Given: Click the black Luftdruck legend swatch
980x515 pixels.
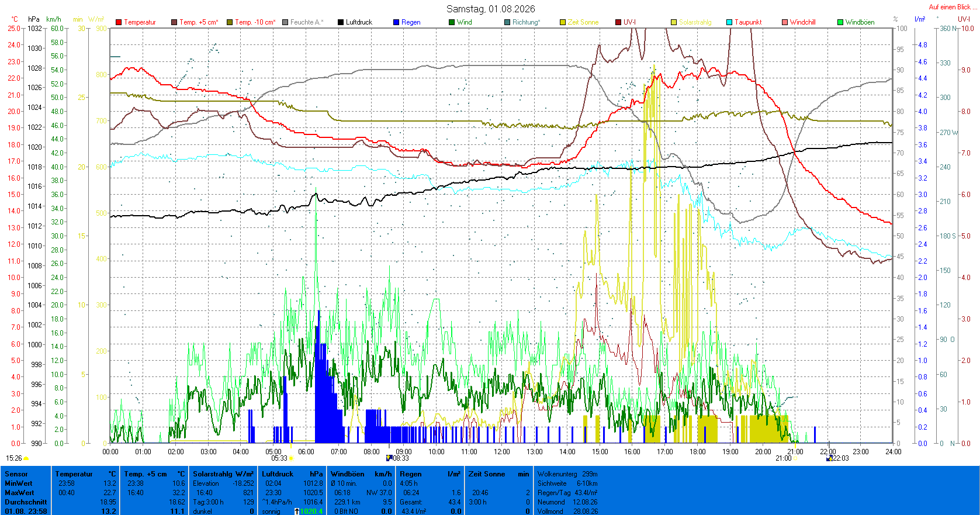Looking at the screenshot, I should 341,22.
